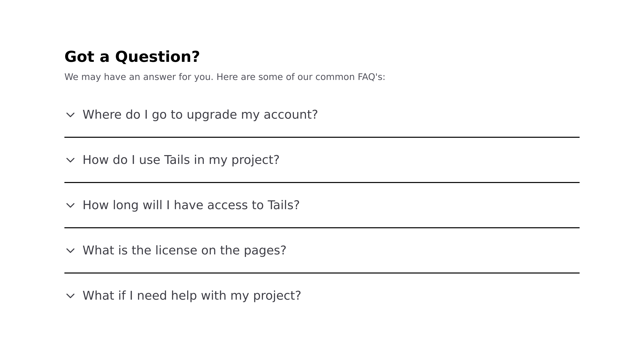Click the "Got a Question?" heading

pyautogui.click(x=132, y=57)
